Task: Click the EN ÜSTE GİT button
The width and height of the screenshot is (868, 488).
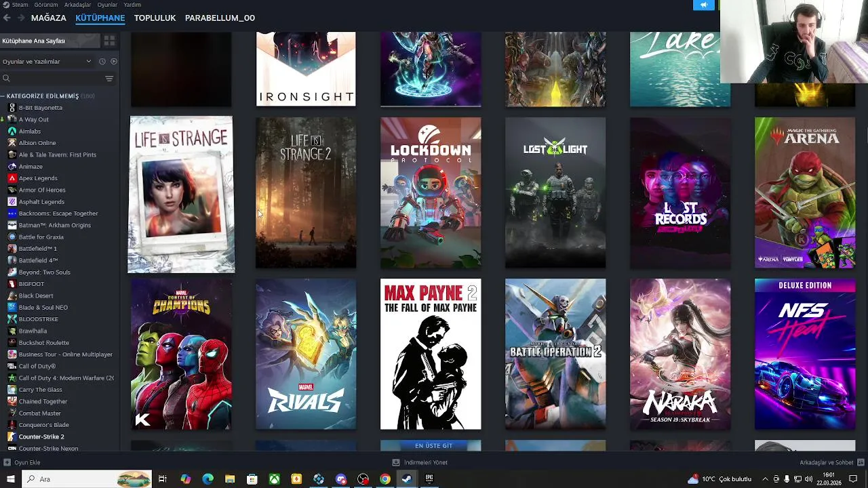Action: click(x=433, y=446)
